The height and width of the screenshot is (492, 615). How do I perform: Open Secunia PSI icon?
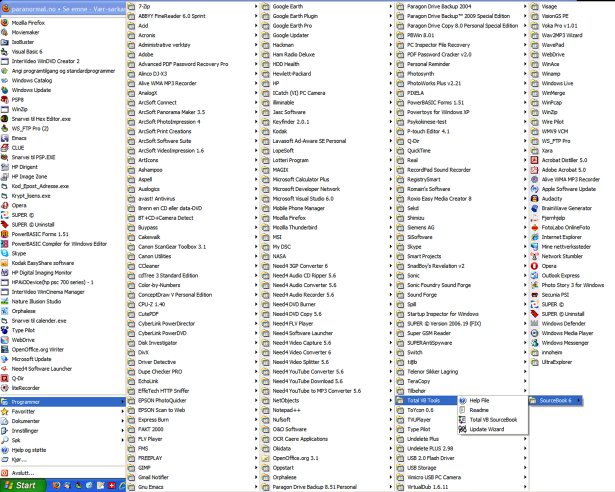[534, 295]
